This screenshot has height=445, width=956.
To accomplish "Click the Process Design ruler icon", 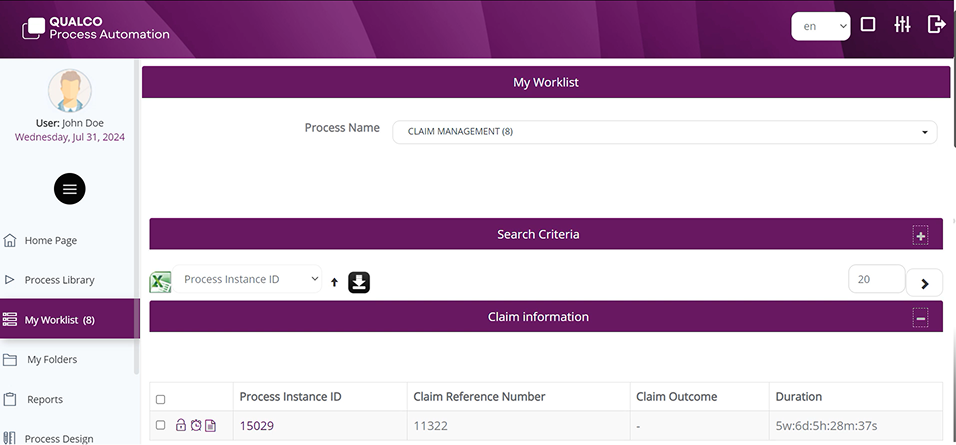I will 9,438.
